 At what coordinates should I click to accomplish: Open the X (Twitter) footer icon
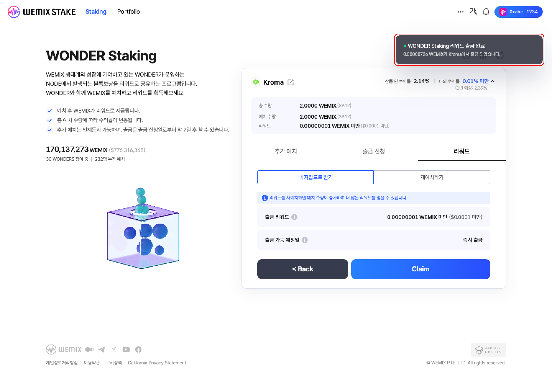point(114,349)
